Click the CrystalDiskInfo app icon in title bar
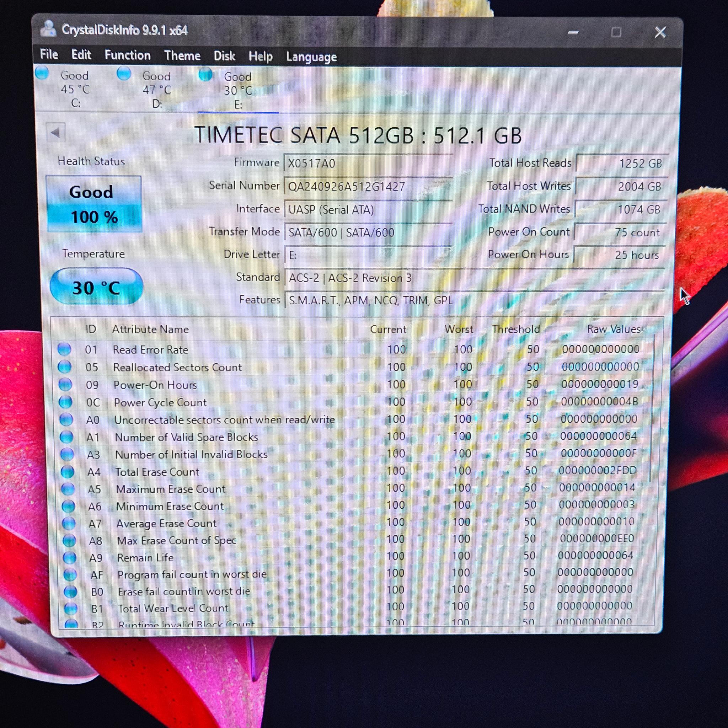The width and height of the screenshot is (728, 728). [x=48, y=29]
